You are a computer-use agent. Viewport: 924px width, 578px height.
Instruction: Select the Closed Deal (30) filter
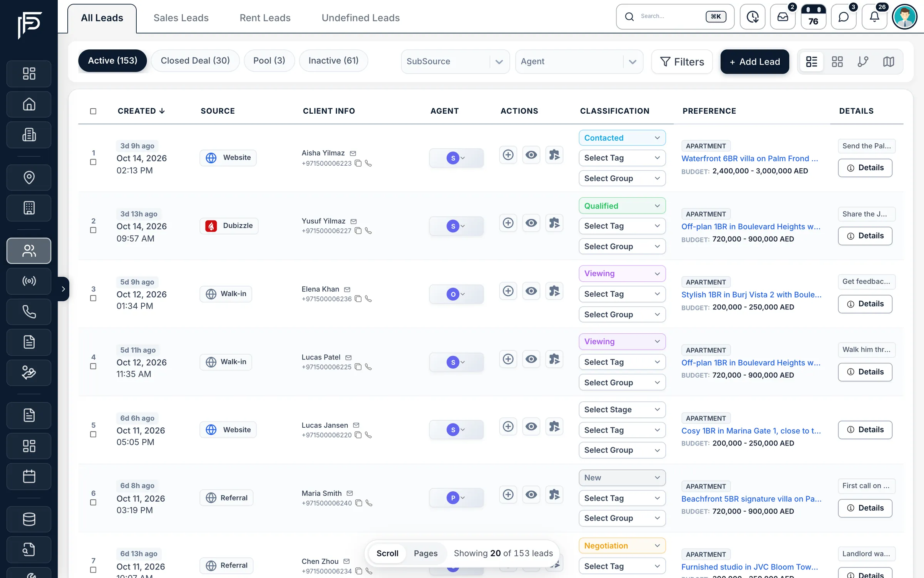(195, 60)
